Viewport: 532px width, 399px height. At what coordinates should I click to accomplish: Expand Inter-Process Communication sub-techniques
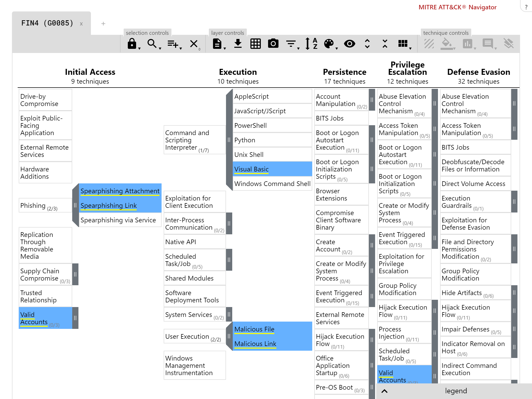click(229, 223)
